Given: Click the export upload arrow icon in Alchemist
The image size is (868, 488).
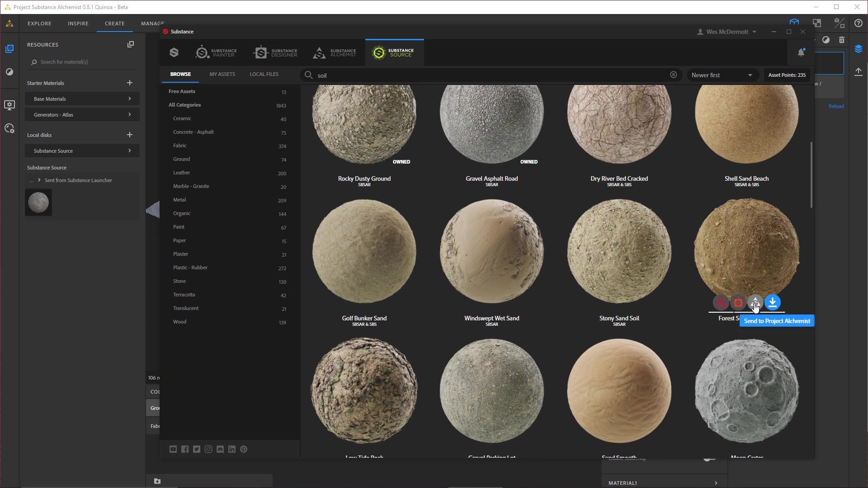Looking at the screenshot, I should [x=858, y=71].
